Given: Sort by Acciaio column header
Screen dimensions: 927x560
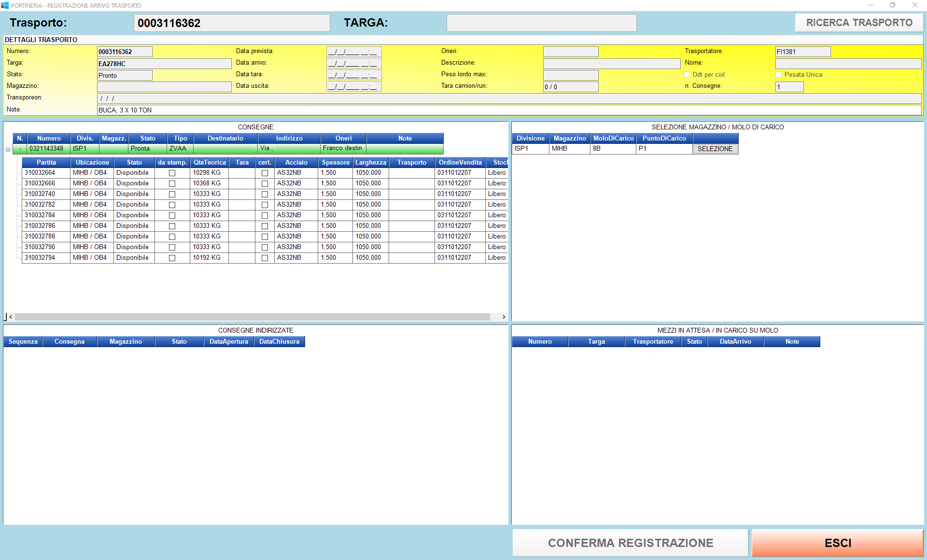Looking at the screenshot, I should pos(296,162).
